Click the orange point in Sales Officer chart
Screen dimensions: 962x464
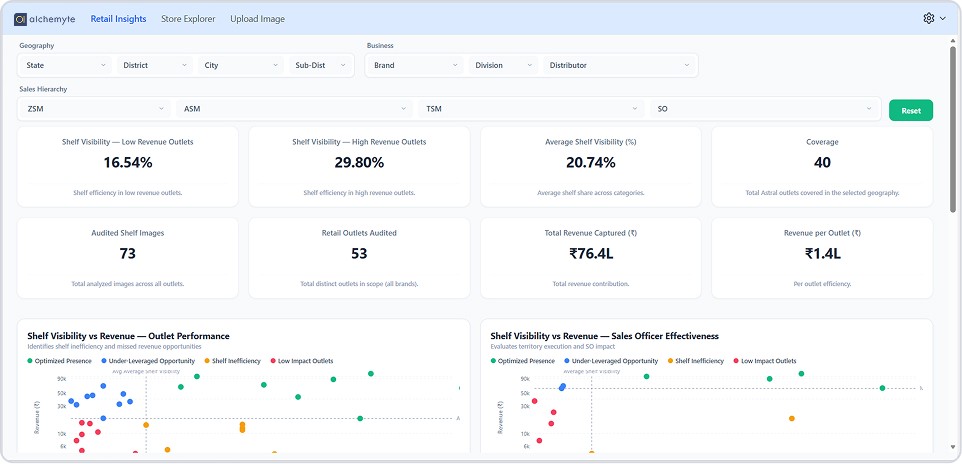tap(791, 419)
